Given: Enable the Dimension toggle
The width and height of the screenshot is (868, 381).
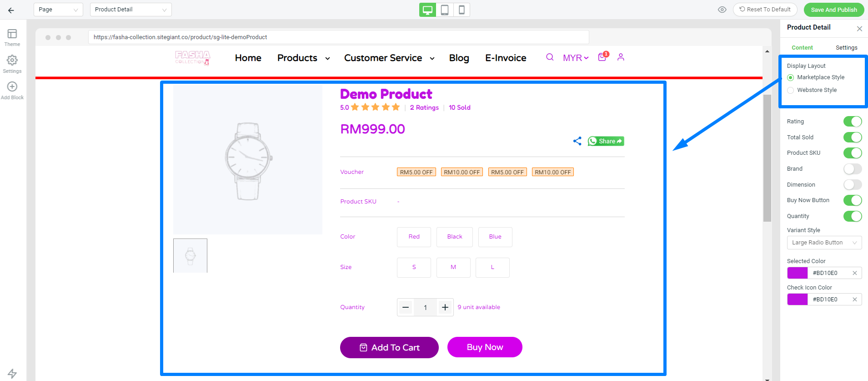Looking at the screenshot, I should point(853,184).
